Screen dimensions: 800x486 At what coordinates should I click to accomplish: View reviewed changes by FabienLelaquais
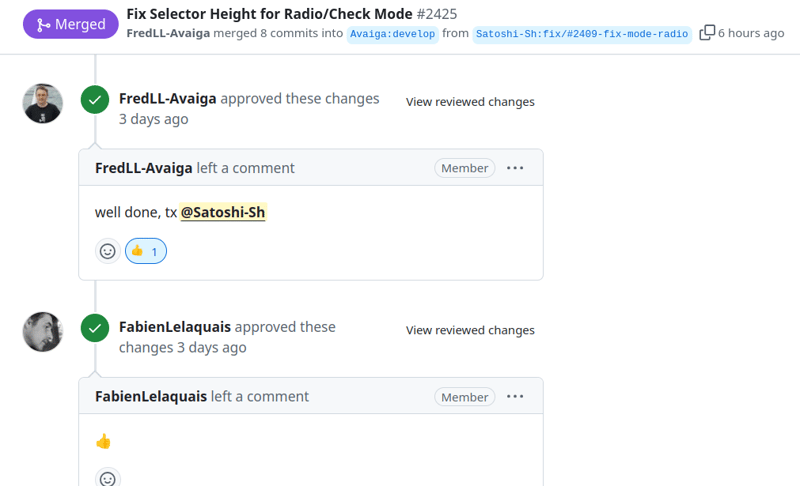pyautogui.click(x=470, y=331)
